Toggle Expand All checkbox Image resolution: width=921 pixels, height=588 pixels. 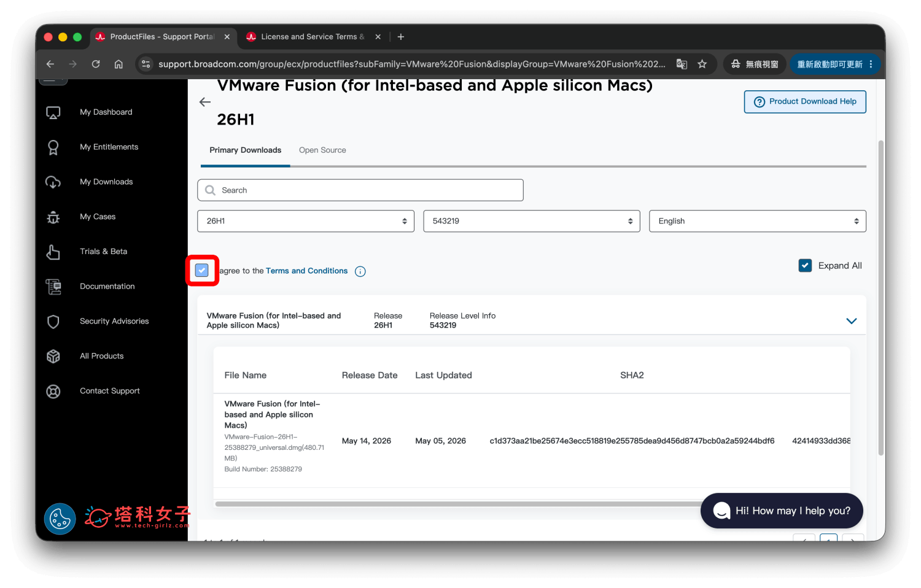[806, 265]
